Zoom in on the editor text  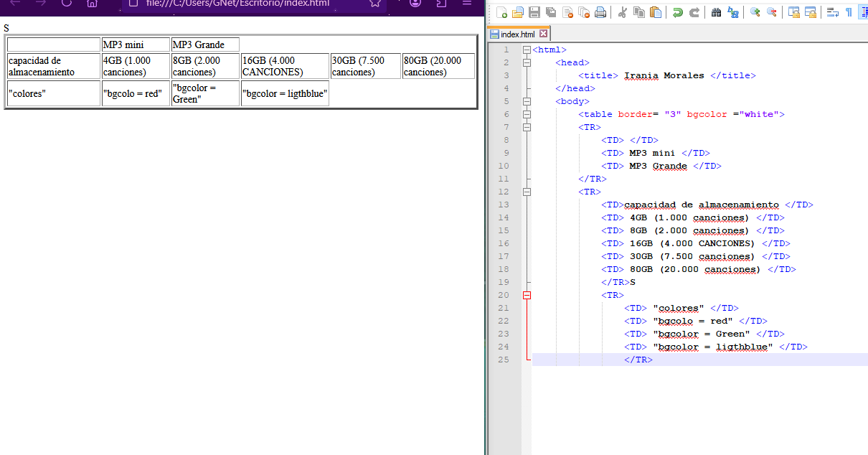[x=755, y=12]
